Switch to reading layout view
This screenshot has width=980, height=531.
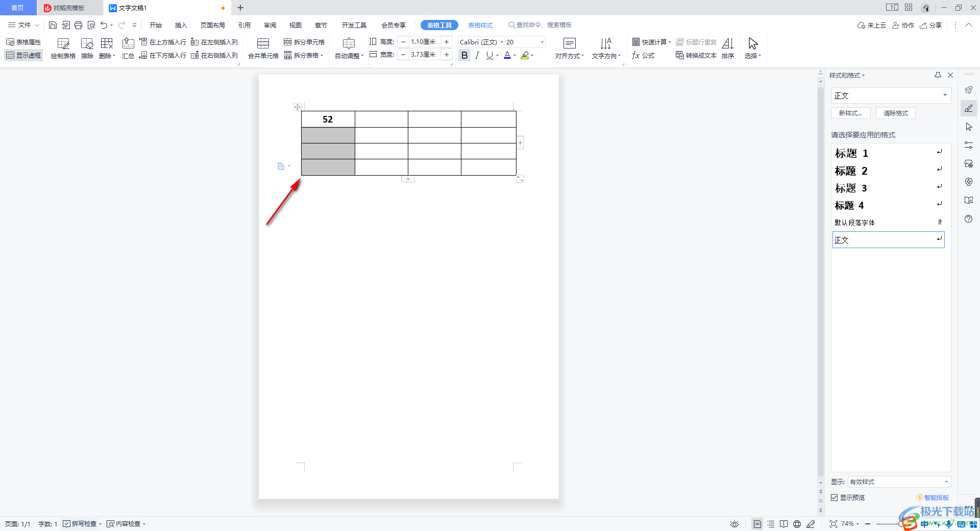click(x=784, y=524)
